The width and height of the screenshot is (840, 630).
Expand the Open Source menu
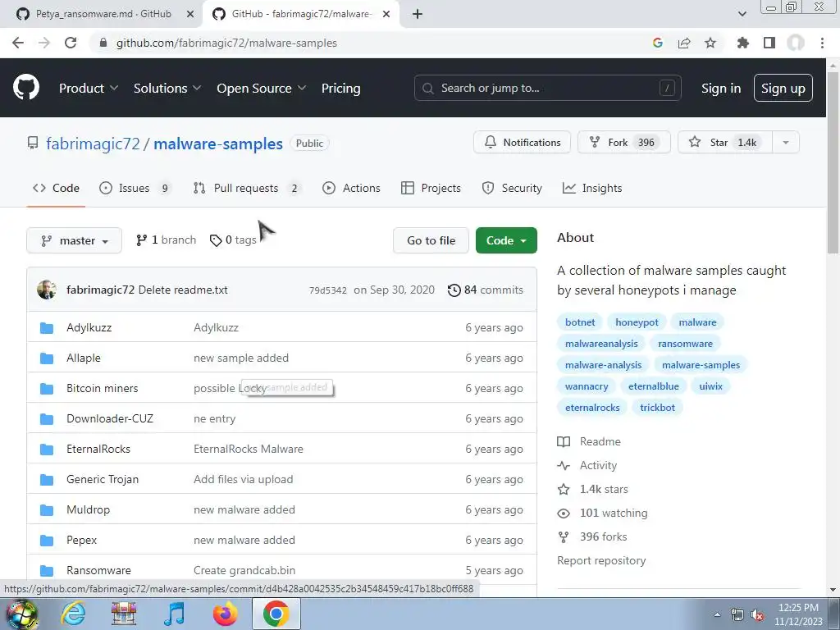tap(261, 89)
